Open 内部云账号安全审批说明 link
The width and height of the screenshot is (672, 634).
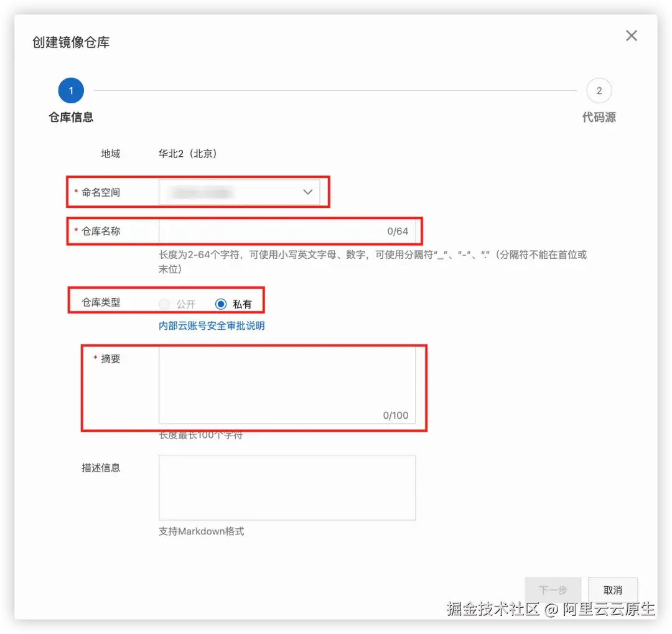coord(211,326)
